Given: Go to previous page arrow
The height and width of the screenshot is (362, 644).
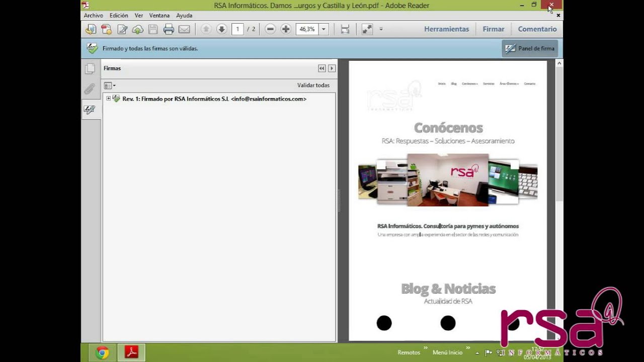Looking at the screenshot, I should coord(206,29).
